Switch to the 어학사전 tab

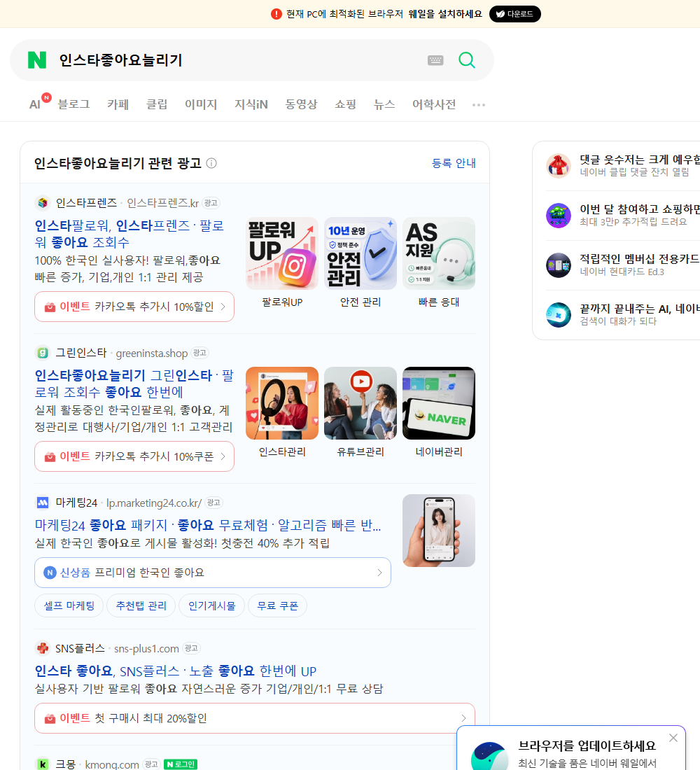(x=434, y=104)
